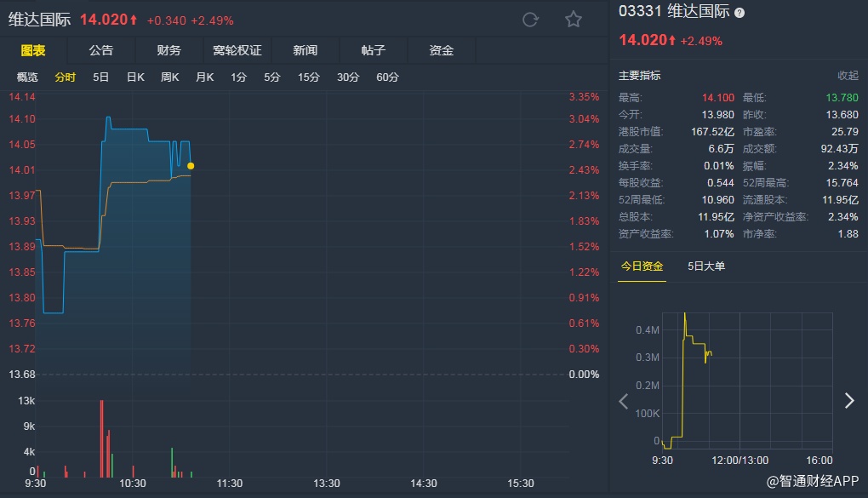Switch to the 资金 tab
Viewport: 868px width, 498px height.
pos(442,50)
